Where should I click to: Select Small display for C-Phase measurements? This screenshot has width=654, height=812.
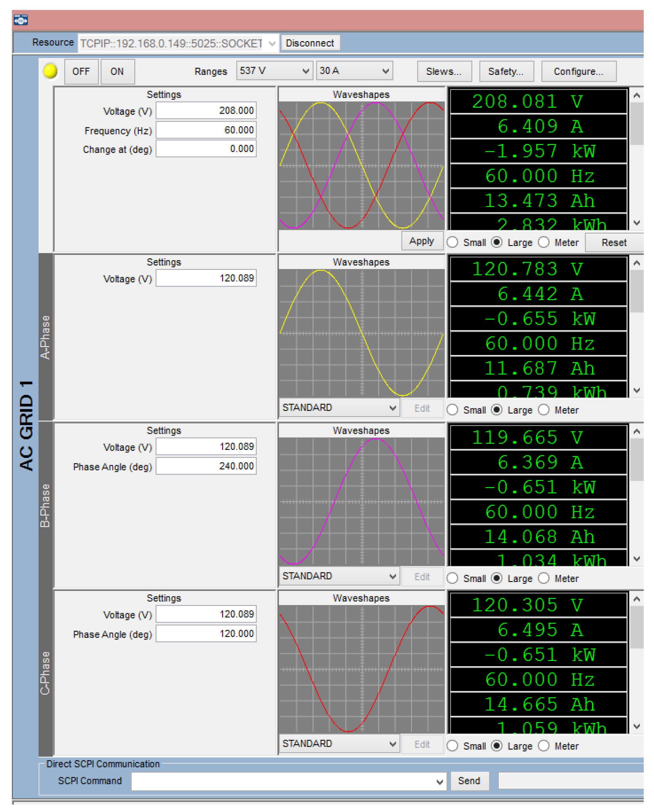pyautogui.click(x=452, y=745)
